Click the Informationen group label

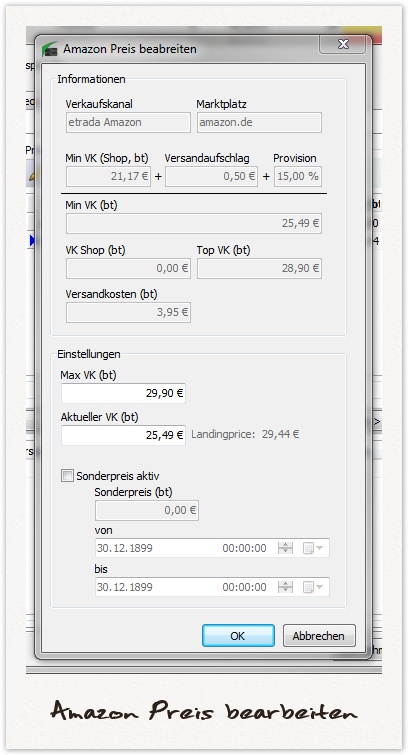(x=92, y=79)
